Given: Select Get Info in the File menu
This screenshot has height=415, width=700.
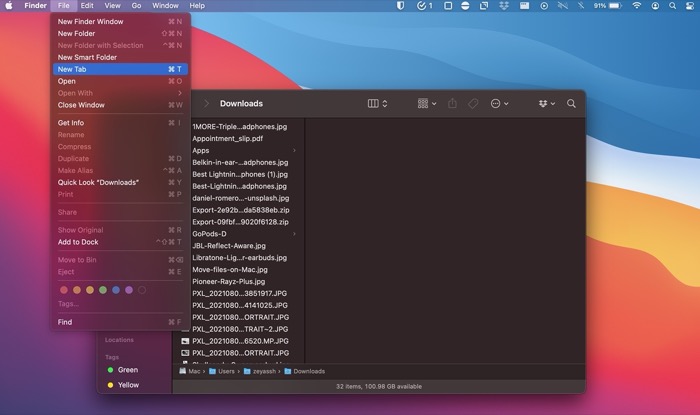Looking at the screenshot, I should 71,123.
